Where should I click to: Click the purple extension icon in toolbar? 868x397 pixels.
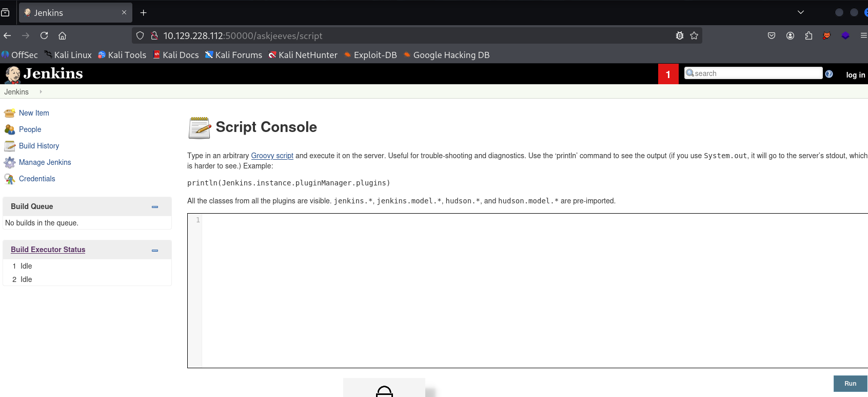click(845, 35)
